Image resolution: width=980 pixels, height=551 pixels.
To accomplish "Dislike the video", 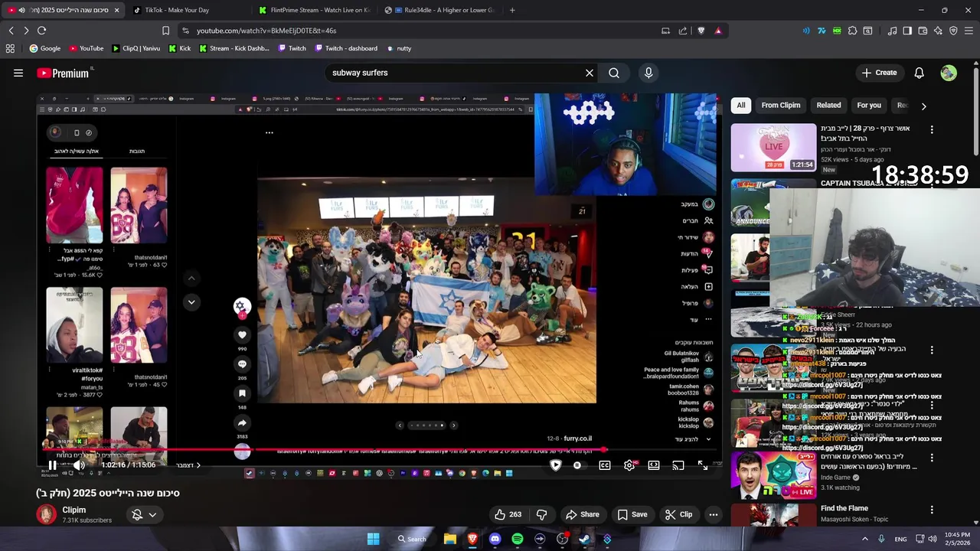I will click(x=541, y=514).
